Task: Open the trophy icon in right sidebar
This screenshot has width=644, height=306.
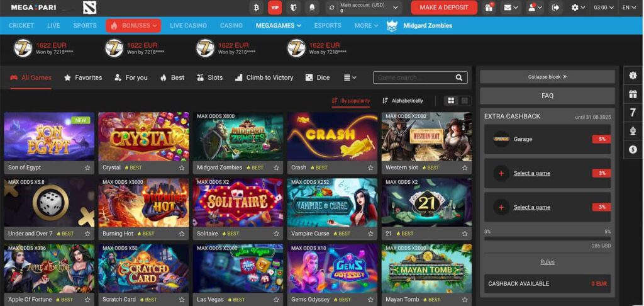Action: [x=633, y=131]
